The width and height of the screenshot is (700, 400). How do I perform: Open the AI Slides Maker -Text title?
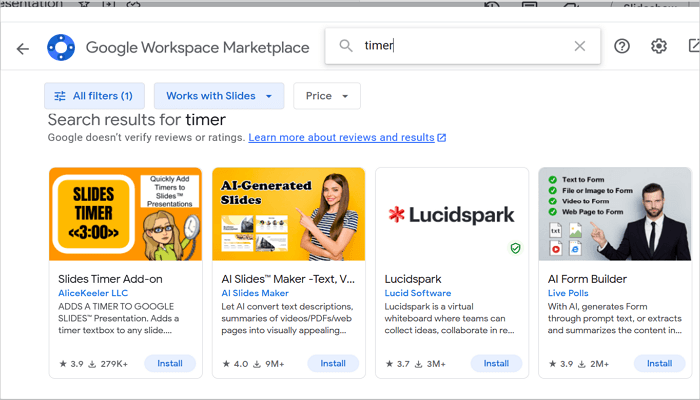coord(288,279)
